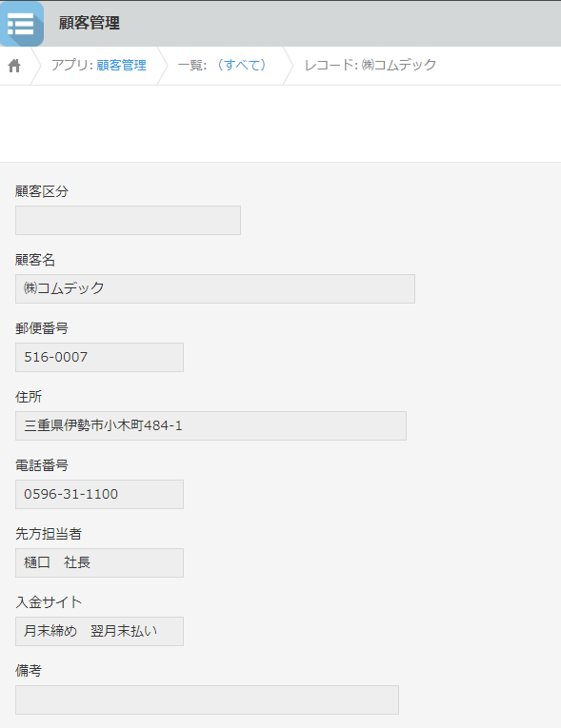Click the 郵便番号 field with 516-0007

tap(99, 357)
